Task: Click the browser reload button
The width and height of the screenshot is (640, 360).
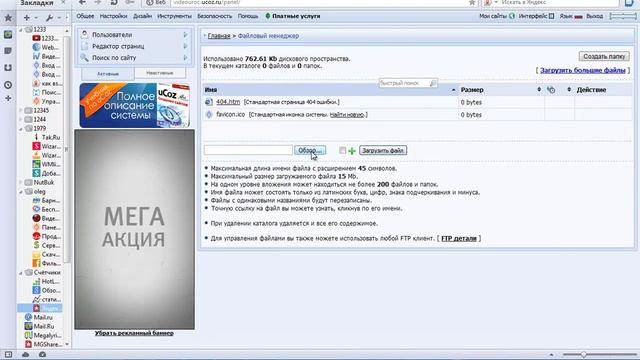Action: coord(114,2)
